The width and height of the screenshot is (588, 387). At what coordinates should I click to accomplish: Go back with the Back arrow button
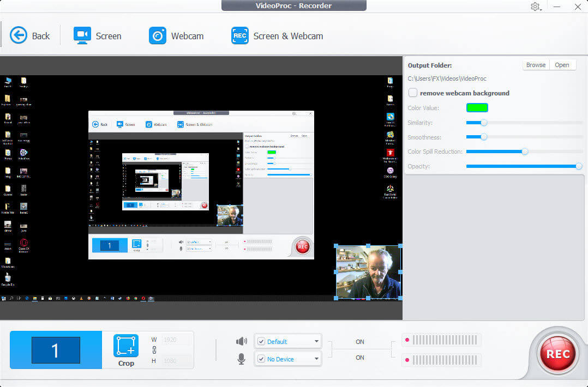coord(29,36)
